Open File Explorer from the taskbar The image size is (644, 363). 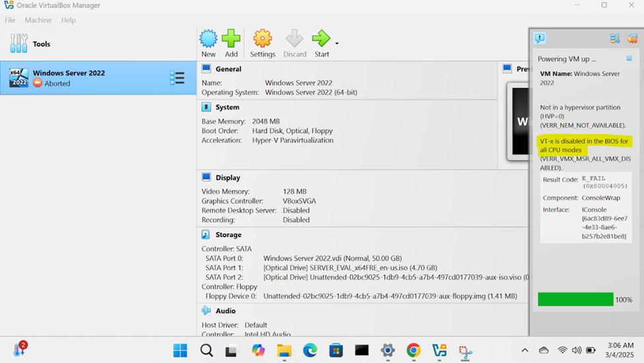click(x=284, y=350)
